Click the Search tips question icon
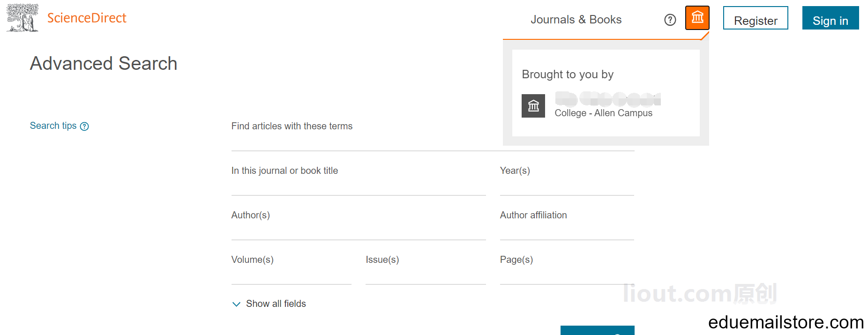This screenshot has height=335, width=868. point(84,127)
